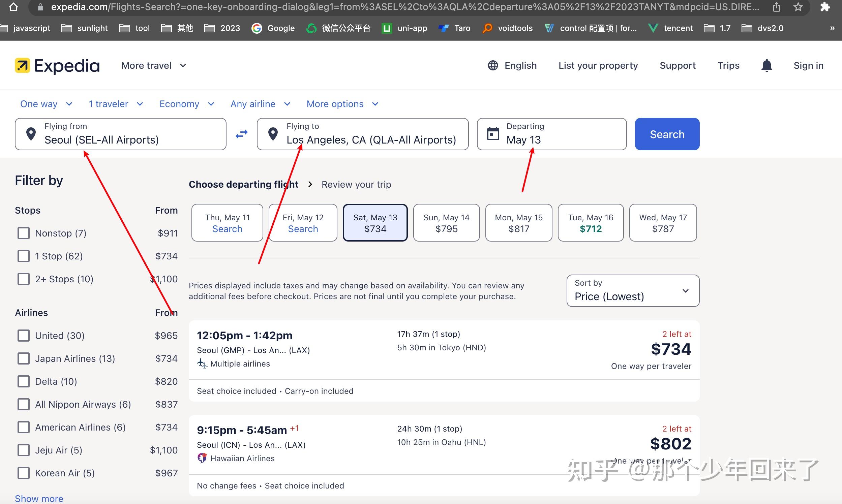842x504 pixels.
Task: Click the Expedia logo
Action: pos(57,66)
